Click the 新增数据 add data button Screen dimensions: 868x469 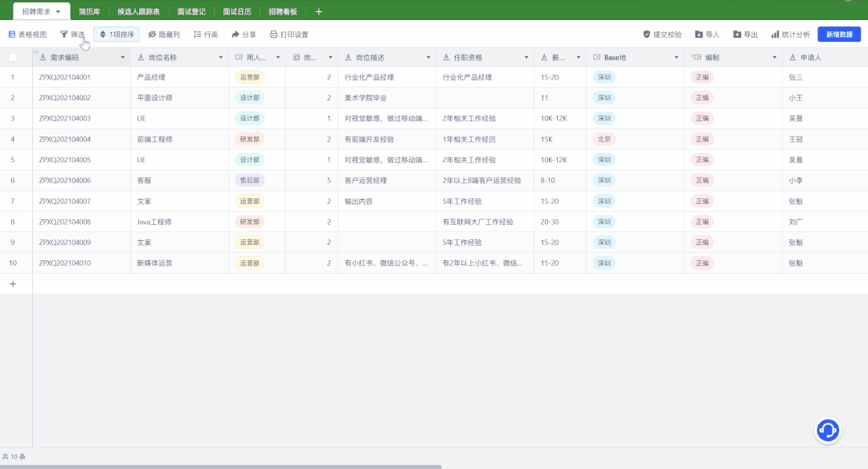point(839,35)
